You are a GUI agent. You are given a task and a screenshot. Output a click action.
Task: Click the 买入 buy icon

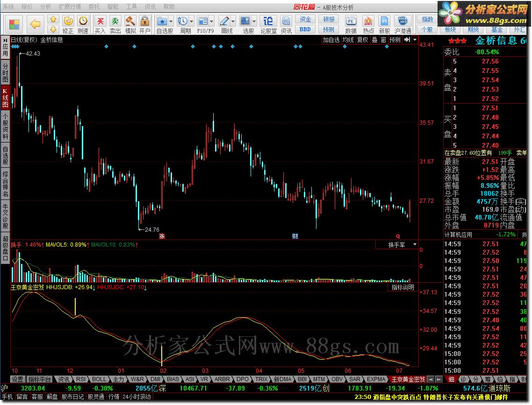coord(100,21)
